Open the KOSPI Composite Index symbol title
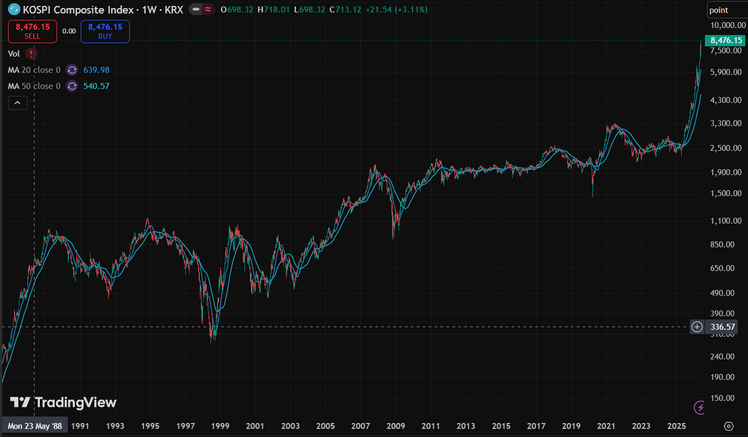This screenshot has height=437, width=748. (103, 10)
